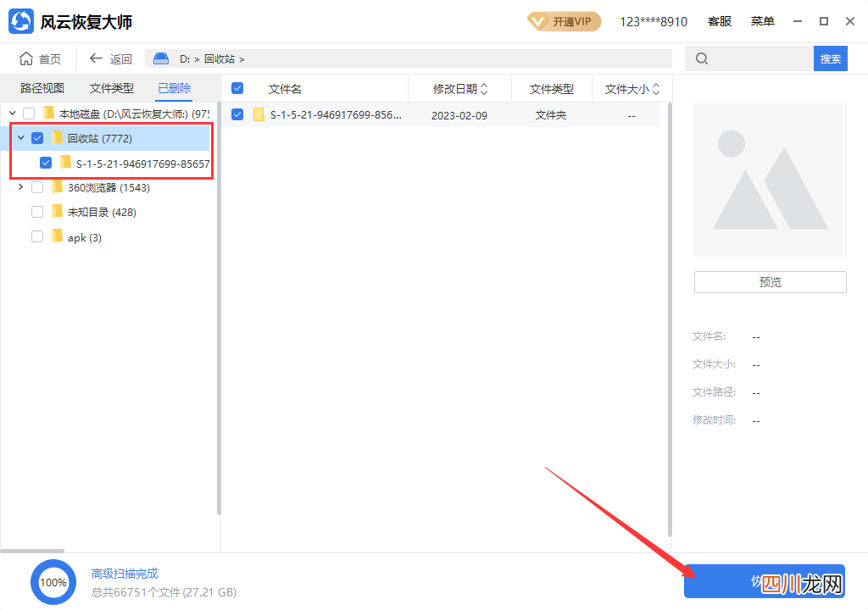Collapse the 回收站 tree node
The height and width of the screenshot is (610, 868).
(x=20, y=138)
